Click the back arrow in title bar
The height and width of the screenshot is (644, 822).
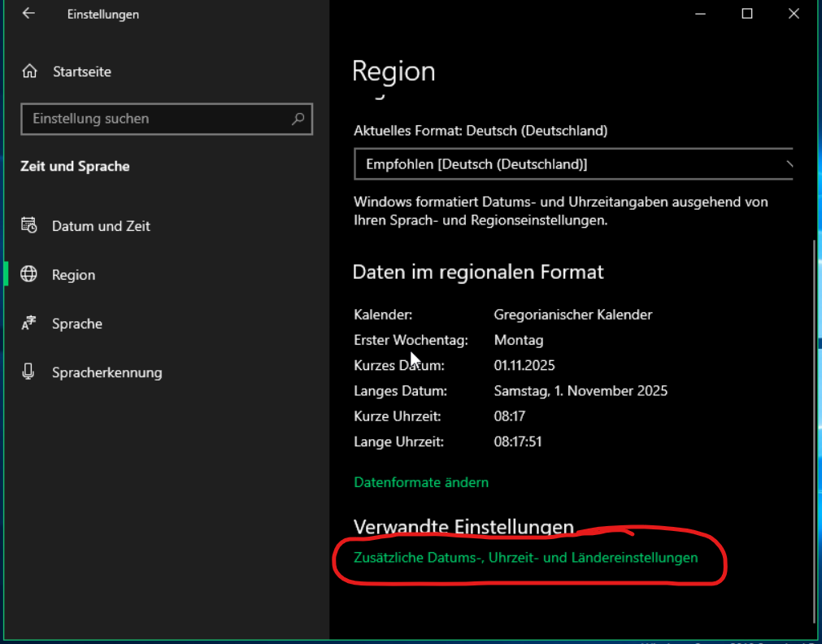pos(28,14)
